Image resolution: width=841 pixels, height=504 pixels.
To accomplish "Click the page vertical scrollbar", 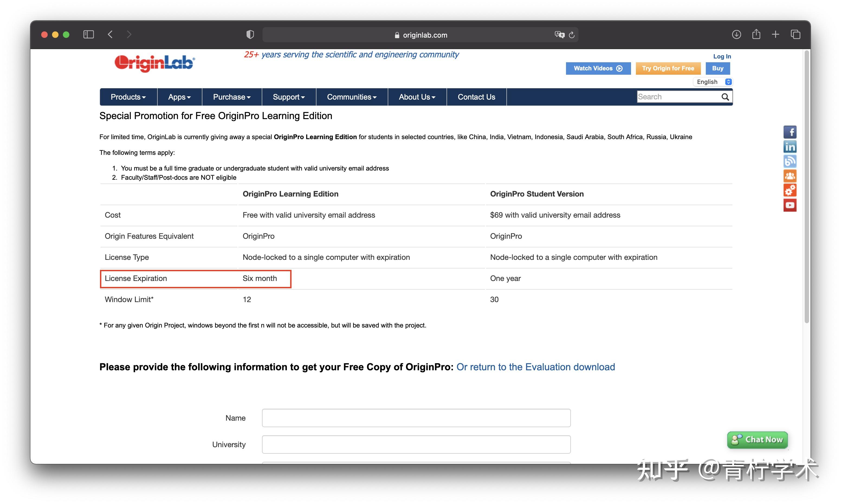I will 806,187.
